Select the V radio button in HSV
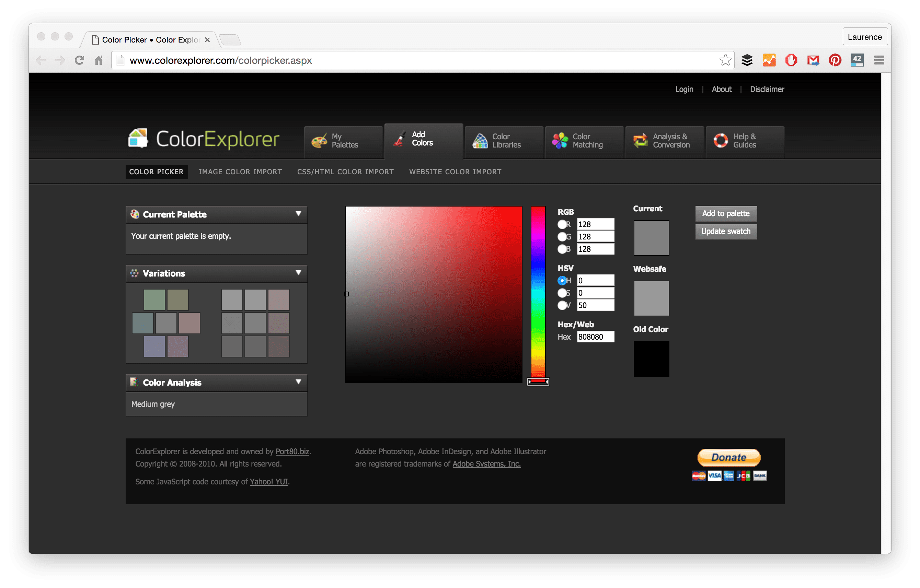 564,306
